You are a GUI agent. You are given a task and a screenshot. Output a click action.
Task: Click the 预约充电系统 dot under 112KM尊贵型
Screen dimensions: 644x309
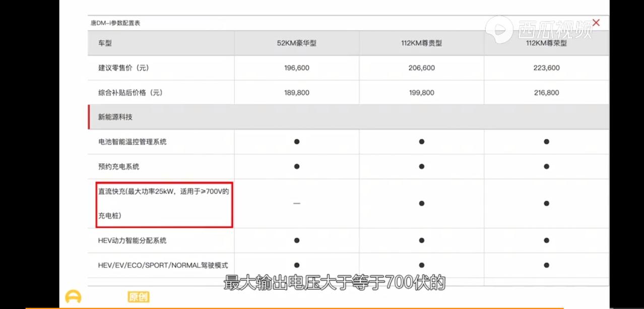(x=422, y=167)
